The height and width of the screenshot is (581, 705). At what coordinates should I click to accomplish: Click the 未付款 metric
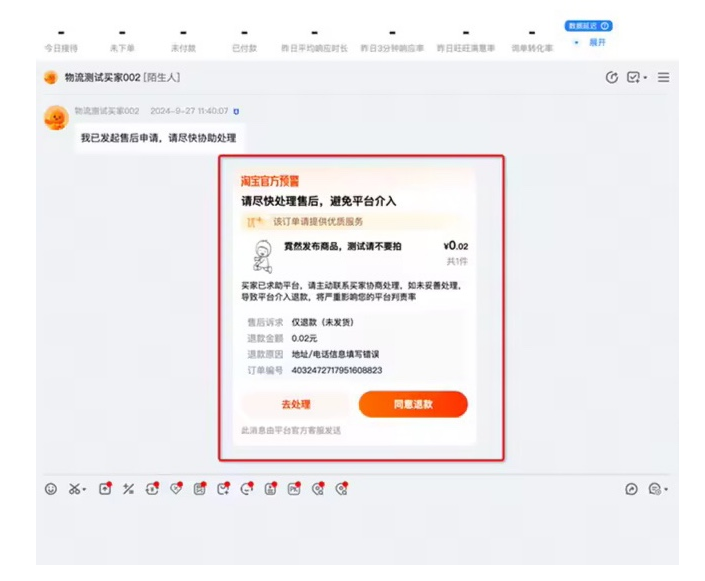pos(183,41)
